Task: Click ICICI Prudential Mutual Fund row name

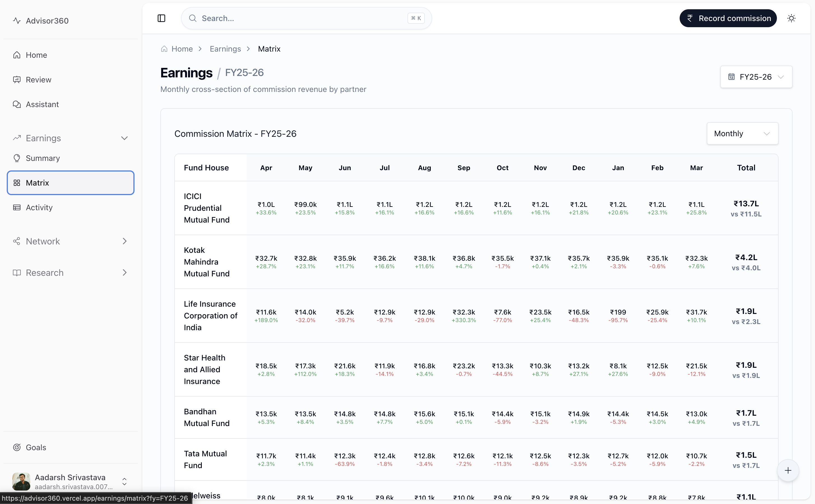Action: click(x=207, y=208)
